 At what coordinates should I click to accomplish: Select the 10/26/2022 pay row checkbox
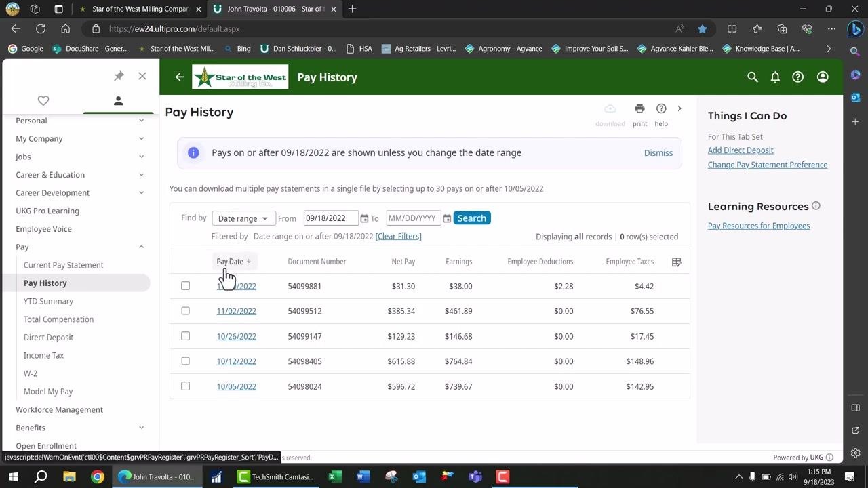185,336
